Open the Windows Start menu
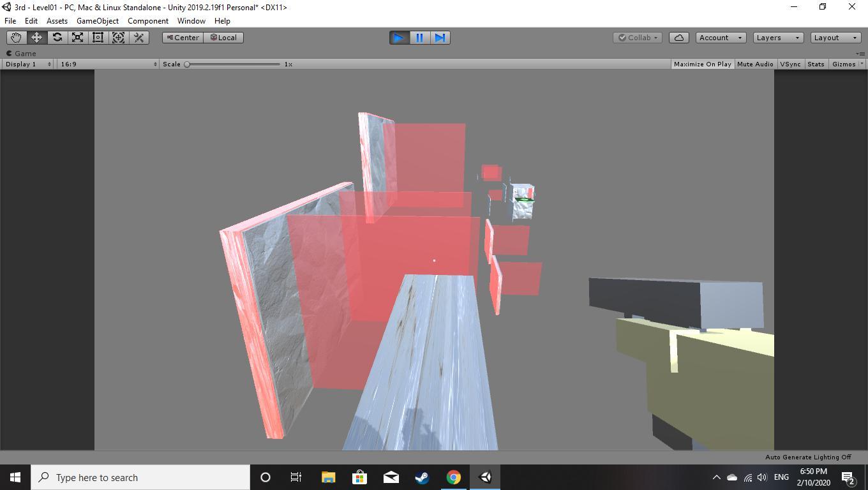868x490 pixels. coord(15,477)
